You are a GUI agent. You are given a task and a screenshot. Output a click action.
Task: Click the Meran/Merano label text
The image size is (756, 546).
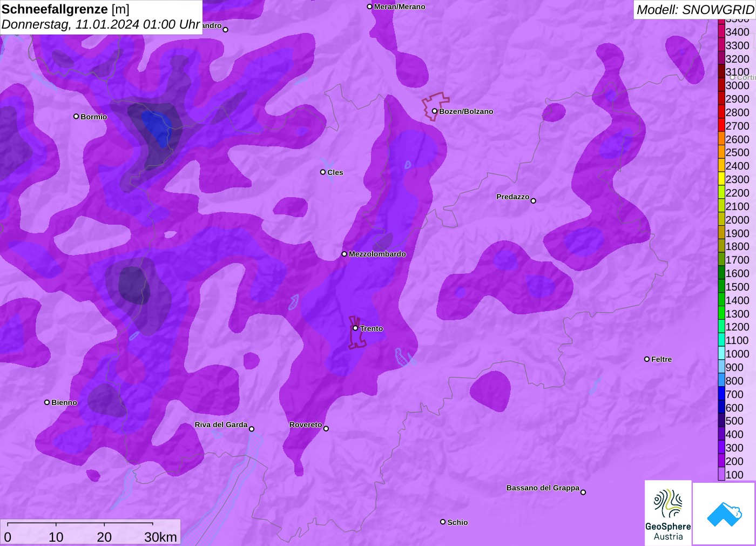point(400,6)
